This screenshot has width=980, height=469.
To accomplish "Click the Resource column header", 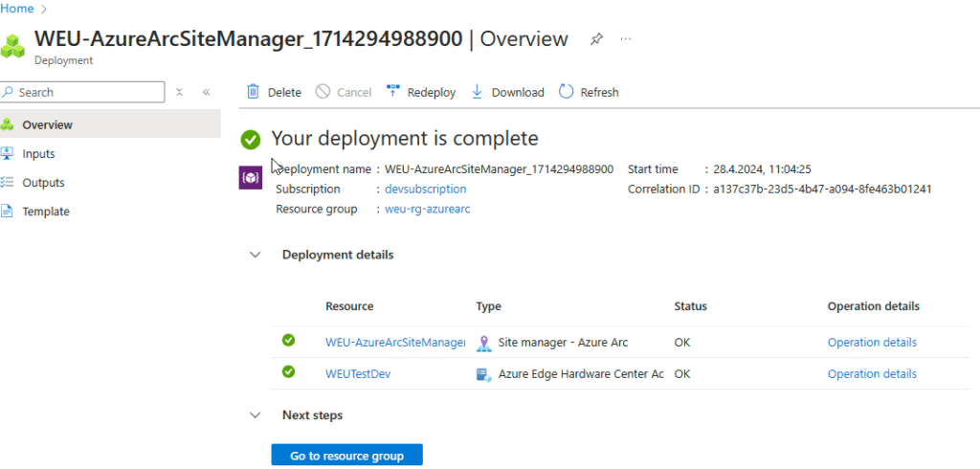I will click(x=349, y=306).
